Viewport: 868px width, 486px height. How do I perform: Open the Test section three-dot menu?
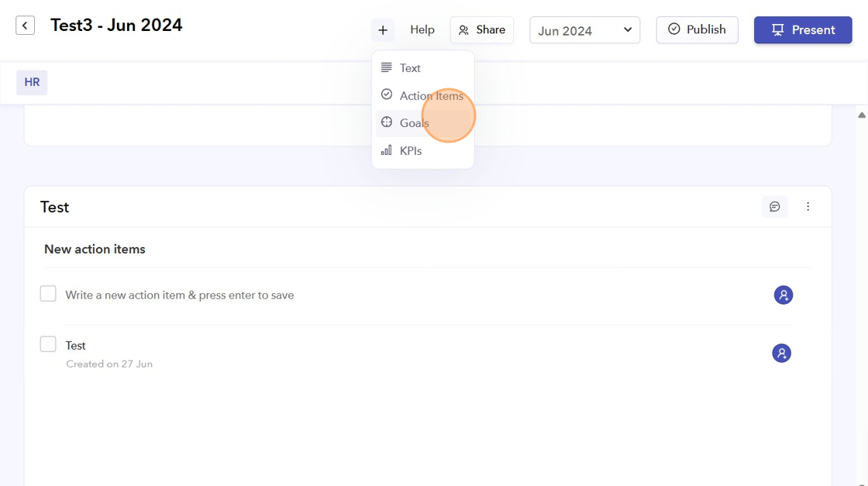[x=808, y=206]
